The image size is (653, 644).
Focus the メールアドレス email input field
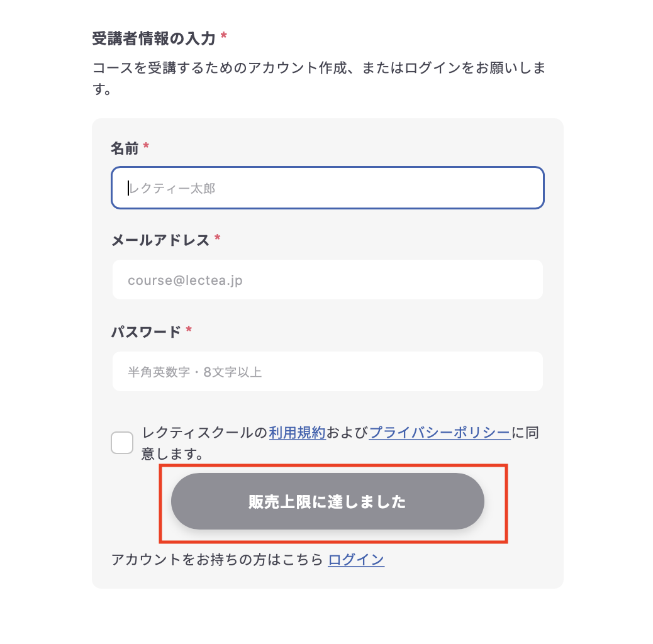click(x=327, y=280)
